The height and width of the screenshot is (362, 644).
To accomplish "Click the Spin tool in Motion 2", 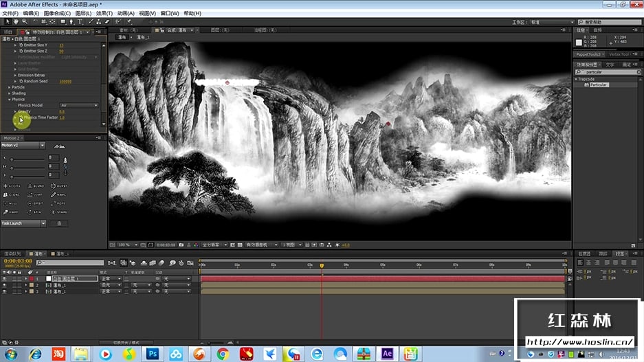I will 34,212.
